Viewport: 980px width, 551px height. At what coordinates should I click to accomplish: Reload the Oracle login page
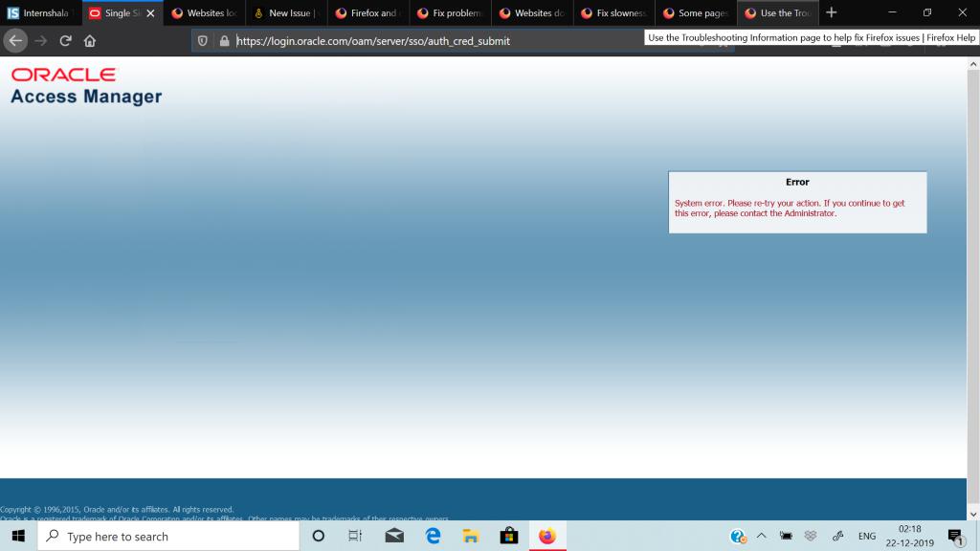click(65, 41)
